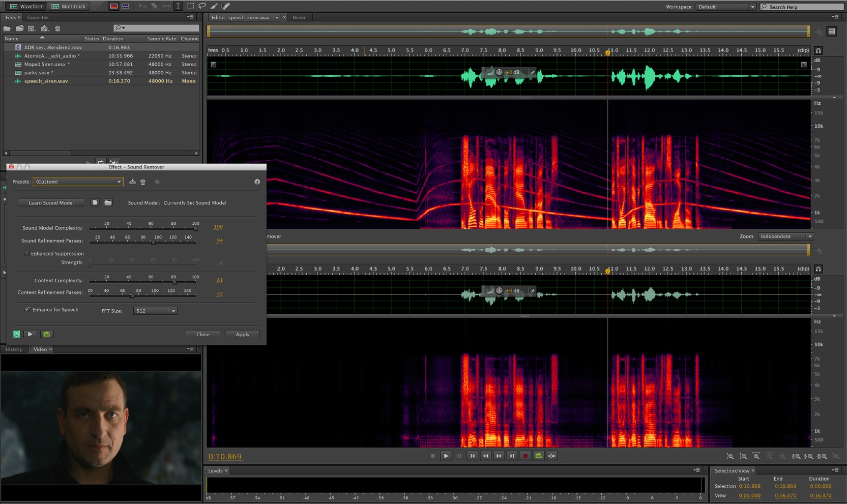Screen dimensions: 847x504
Task: Apply the Sound Remover effect
Action: point(242,334)
